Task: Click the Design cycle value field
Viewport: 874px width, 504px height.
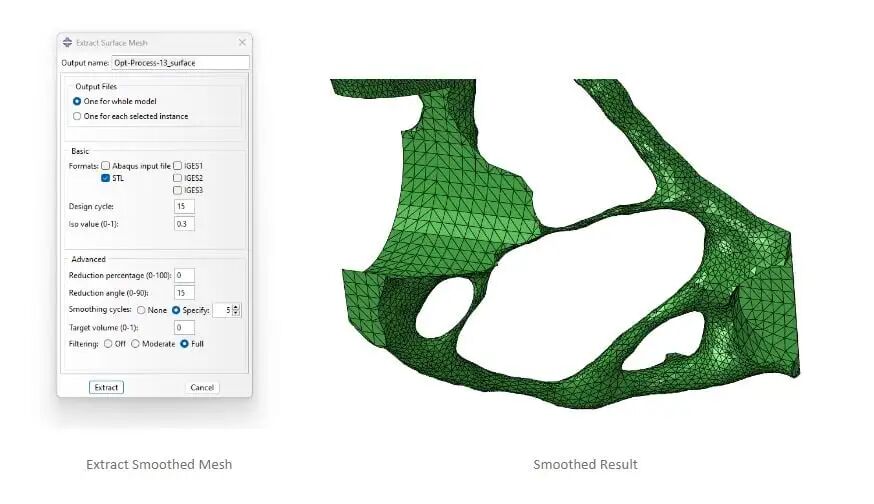Action: tap(184, 206)
